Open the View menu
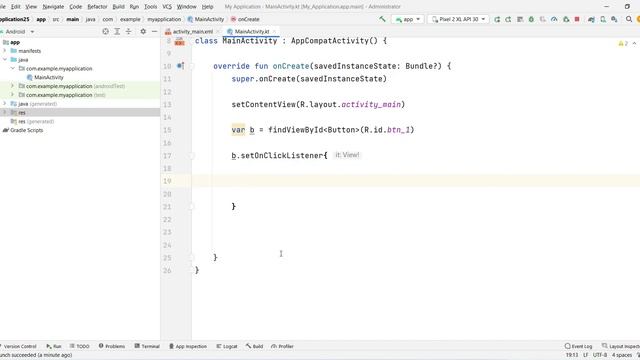640x360 pixels. coord(31,7)
